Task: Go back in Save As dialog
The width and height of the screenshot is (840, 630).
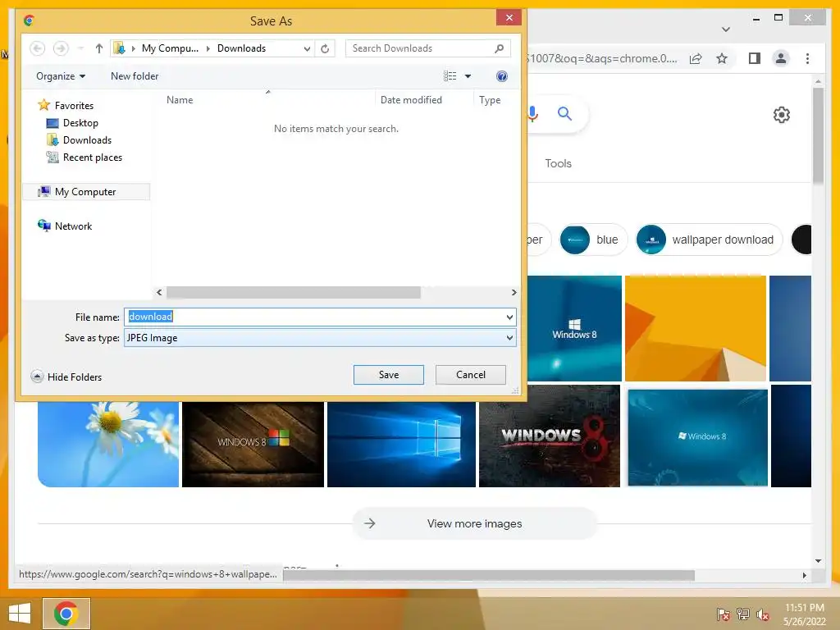Action: tap(37, 48)
